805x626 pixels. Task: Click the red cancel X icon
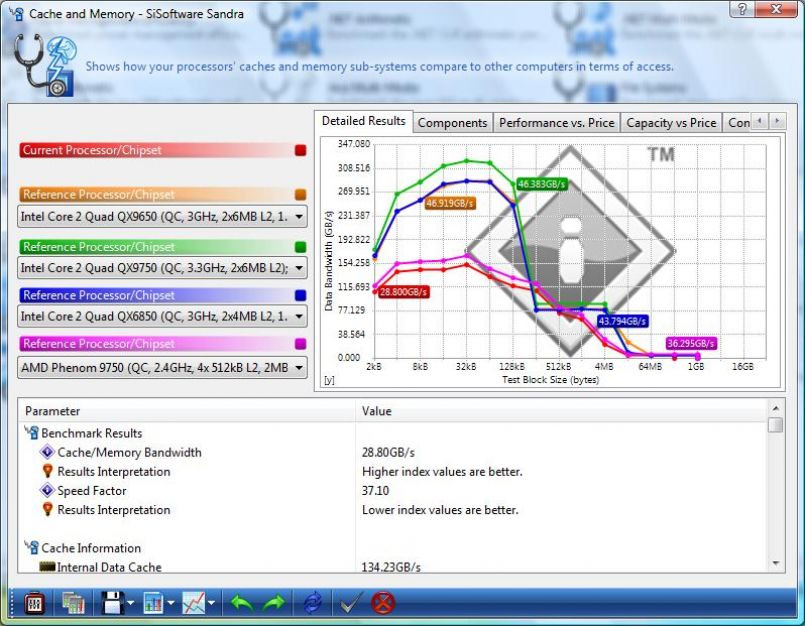tap(383, 602)
